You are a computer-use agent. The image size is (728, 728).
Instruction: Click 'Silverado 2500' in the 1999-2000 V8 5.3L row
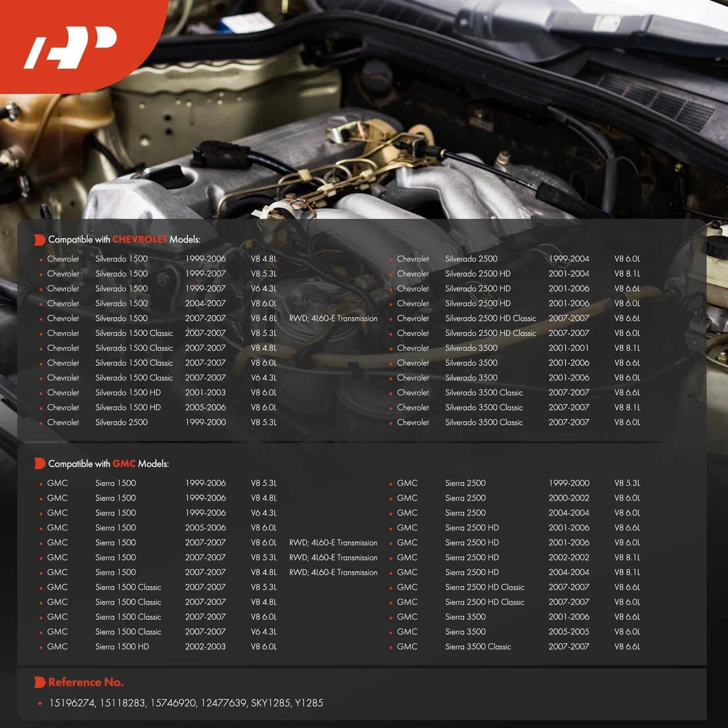pos(121,422)
